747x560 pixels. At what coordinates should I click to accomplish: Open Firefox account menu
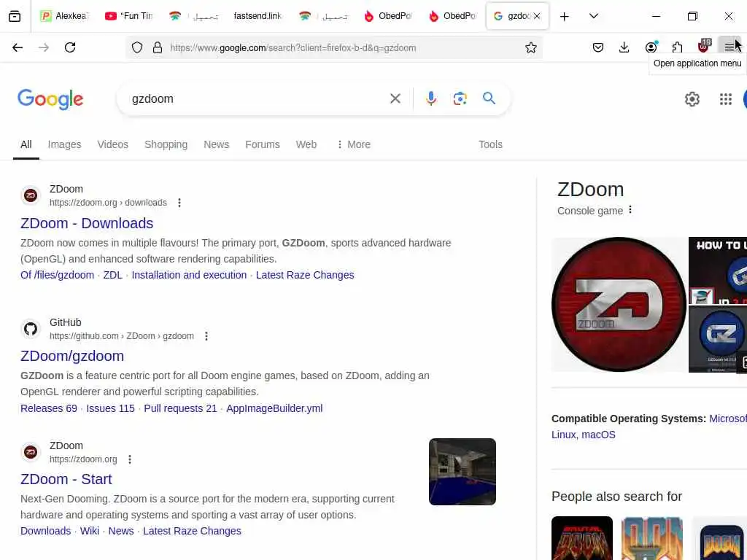pos(651,47)
